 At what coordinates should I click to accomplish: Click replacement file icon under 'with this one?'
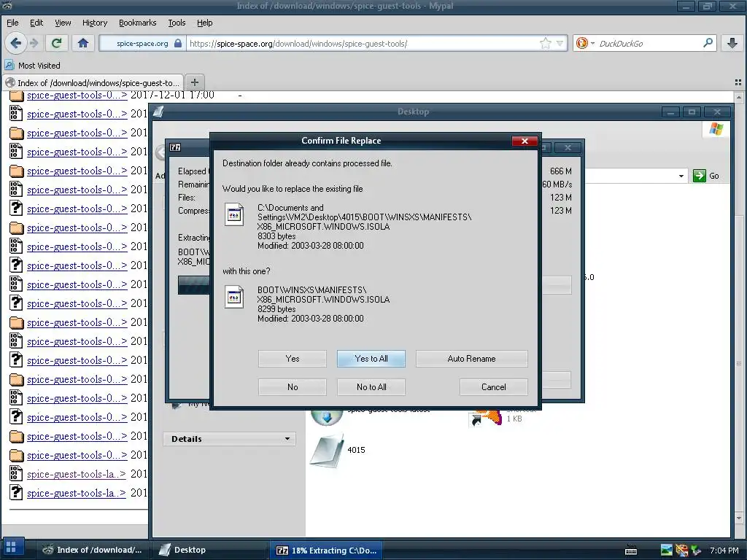coord(234,297)
